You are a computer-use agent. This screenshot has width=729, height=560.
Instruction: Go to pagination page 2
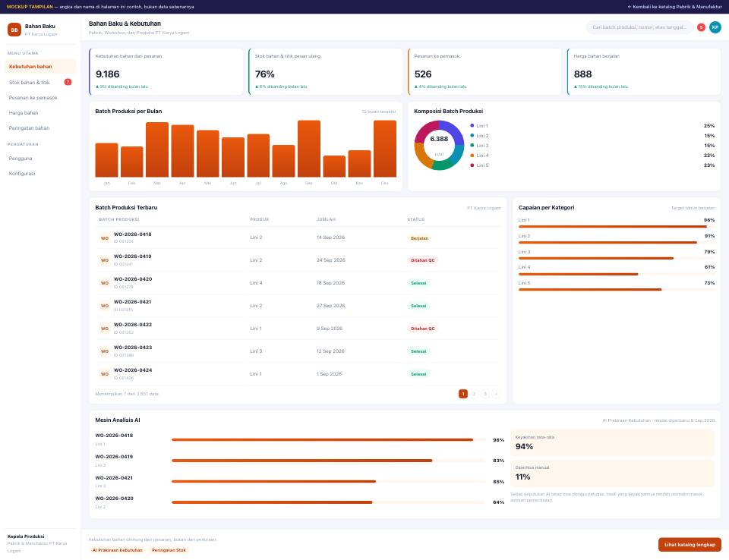point(474,394)
